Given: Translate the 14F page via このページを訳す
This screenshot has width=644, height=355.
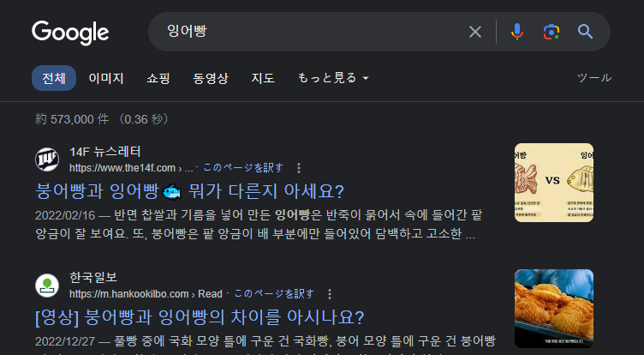Looking at the screenshot, I should [243, 168].
